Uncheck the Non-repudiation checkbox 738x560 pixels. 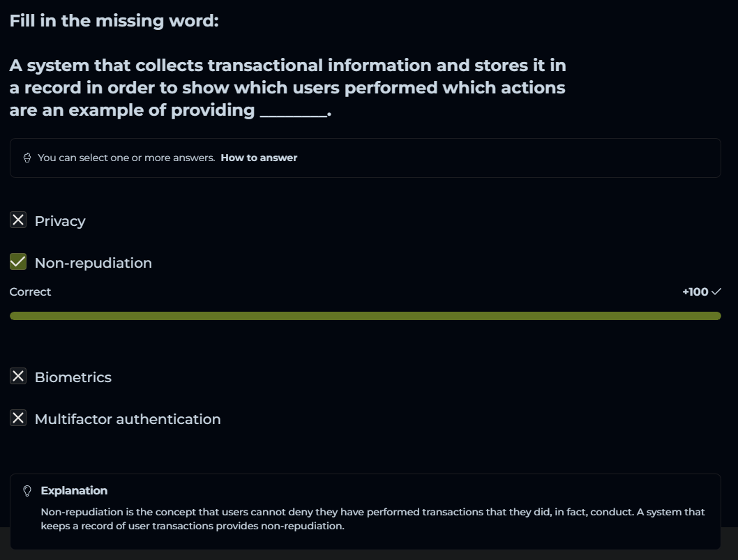click(18, 262)
